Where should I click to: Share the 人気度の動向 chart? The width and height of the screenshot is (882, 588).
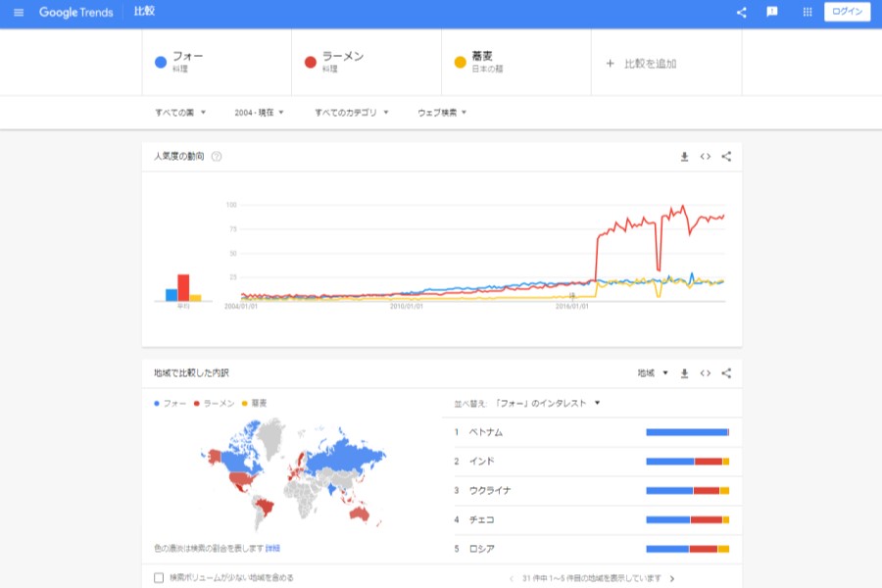(726, 157)
